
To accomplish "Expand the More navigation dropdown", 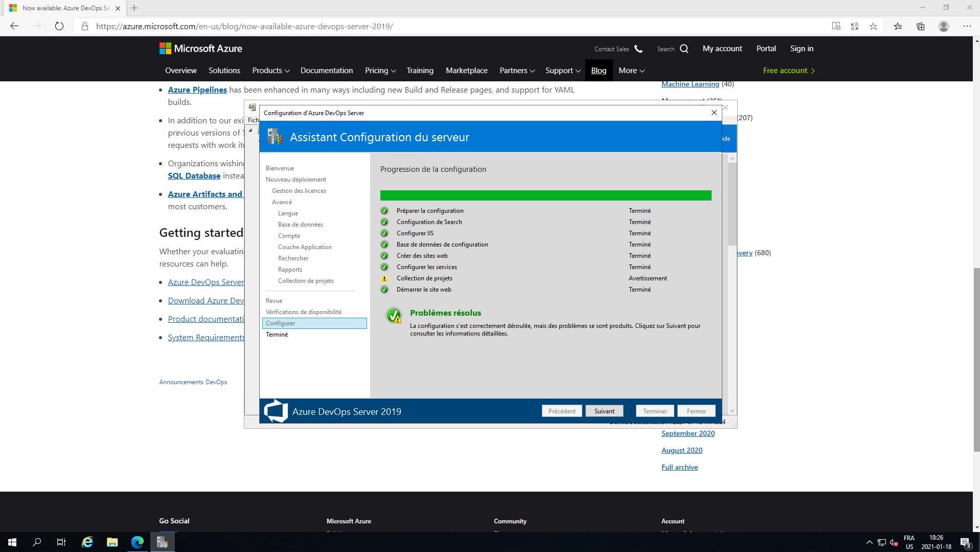I will [x=631, y=71].
